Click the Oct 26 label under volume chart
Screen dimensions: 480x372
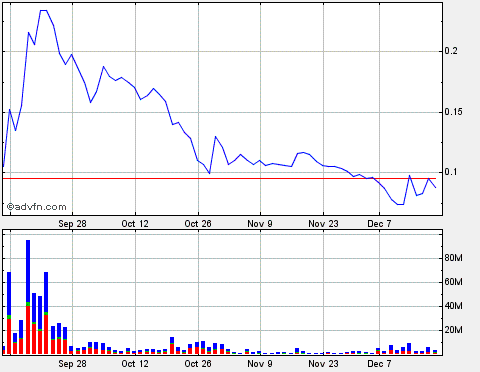[x=198, y=364]
